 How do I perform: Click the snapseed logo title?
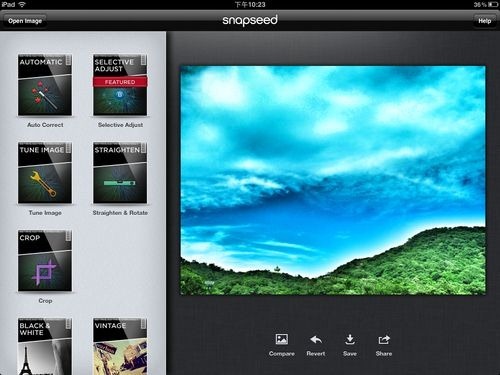[250, 20]
